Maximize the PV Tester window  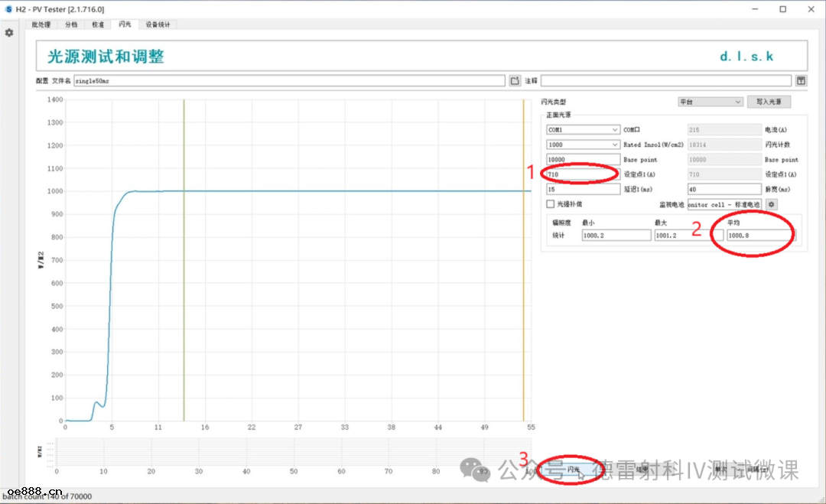click(x=782, y=9)
